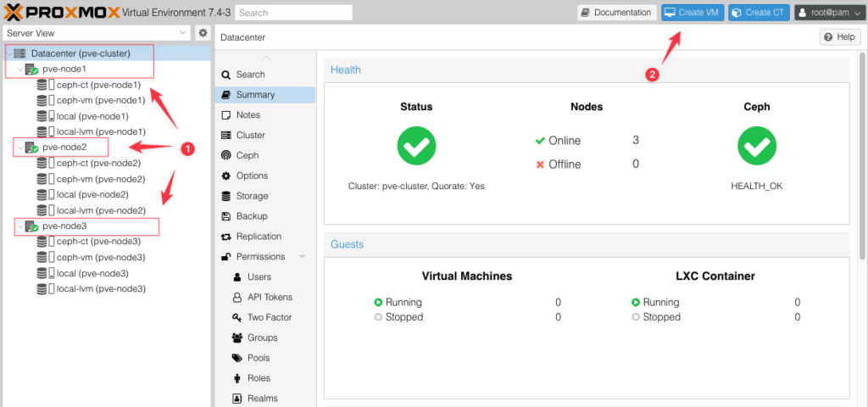Click the pve-node3 node status icon
Viewport: 868px width, 407px height.
tap(31, 226)
